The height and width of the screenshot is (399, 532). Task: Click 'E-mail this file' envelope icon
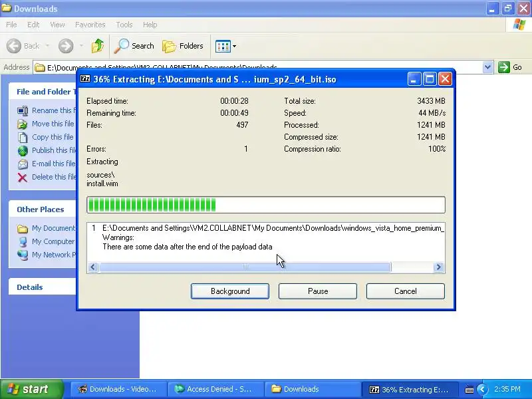[x=23, y=164]
